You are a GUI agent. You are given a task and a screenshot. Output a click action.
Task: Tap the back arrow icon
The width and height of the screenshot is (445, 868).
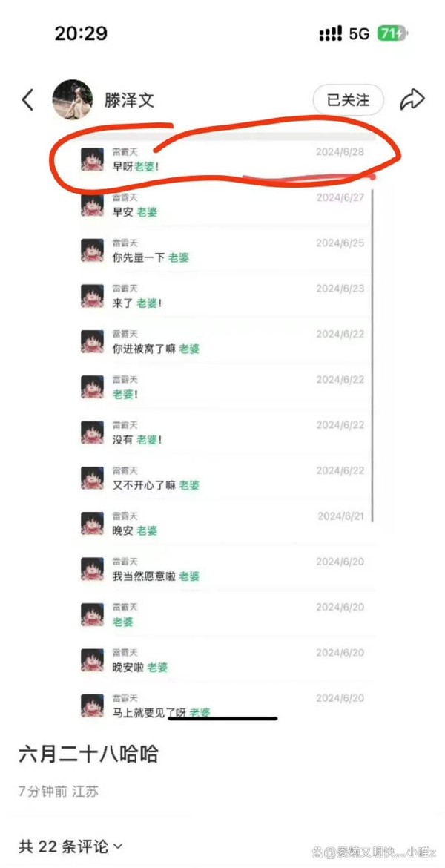coord(27,99)
